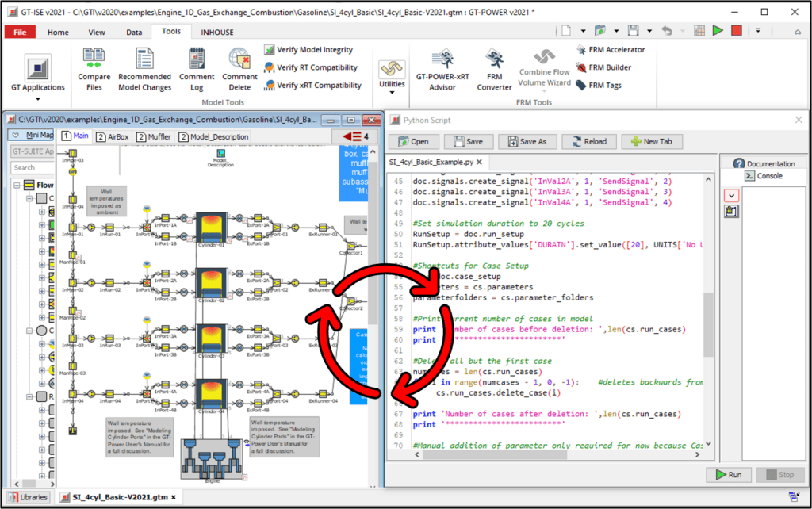Click the green Run simulation icon in title toolbar

(x=718, y=31)
